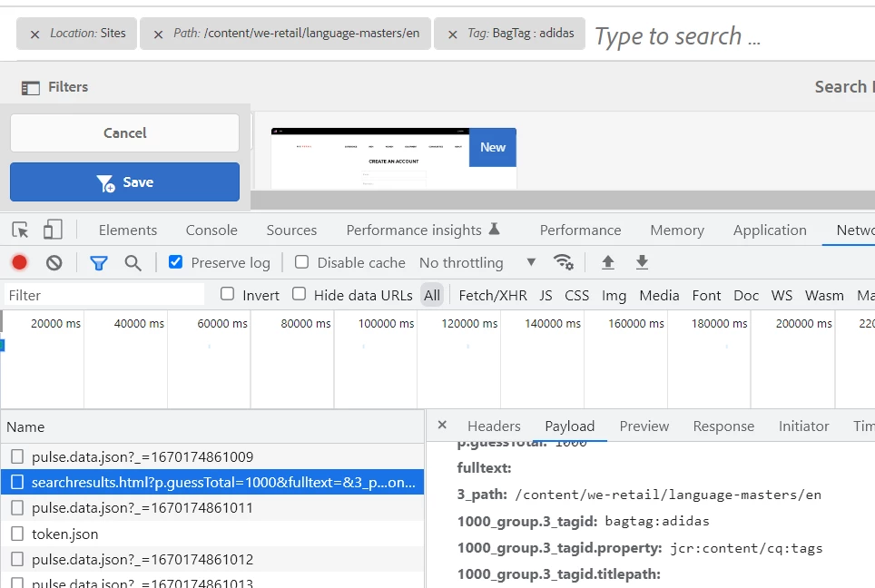Click the Save search button
Image resolution: width=875 pixels, height=588 pixels.
(x=124, y=181)
